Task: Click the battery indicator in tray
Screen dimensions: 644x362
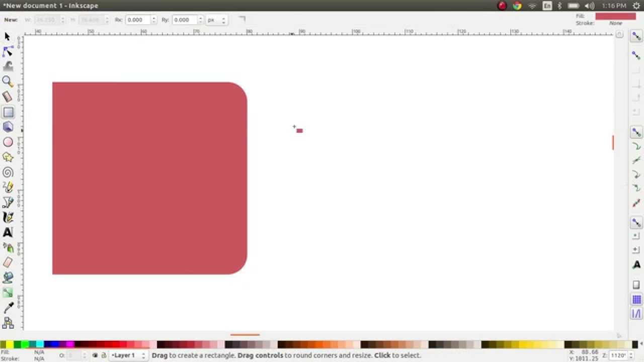Action: (x=574, y=6)
